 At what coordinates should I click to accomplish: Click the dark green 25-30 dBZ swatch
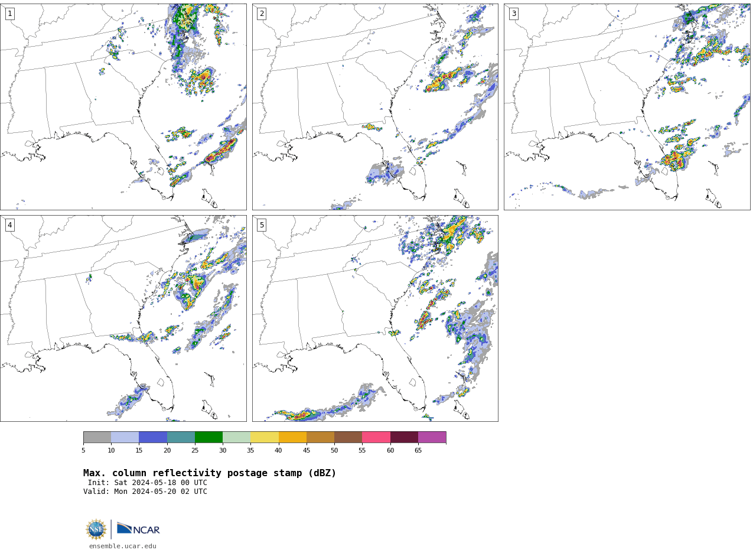pos(208,437)
